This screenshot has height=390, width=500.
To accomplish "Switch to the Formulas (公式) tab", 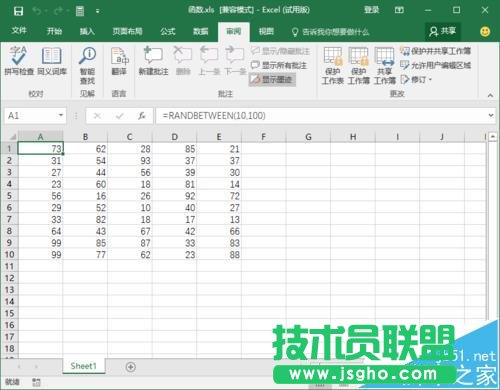I will click(168, 31).
